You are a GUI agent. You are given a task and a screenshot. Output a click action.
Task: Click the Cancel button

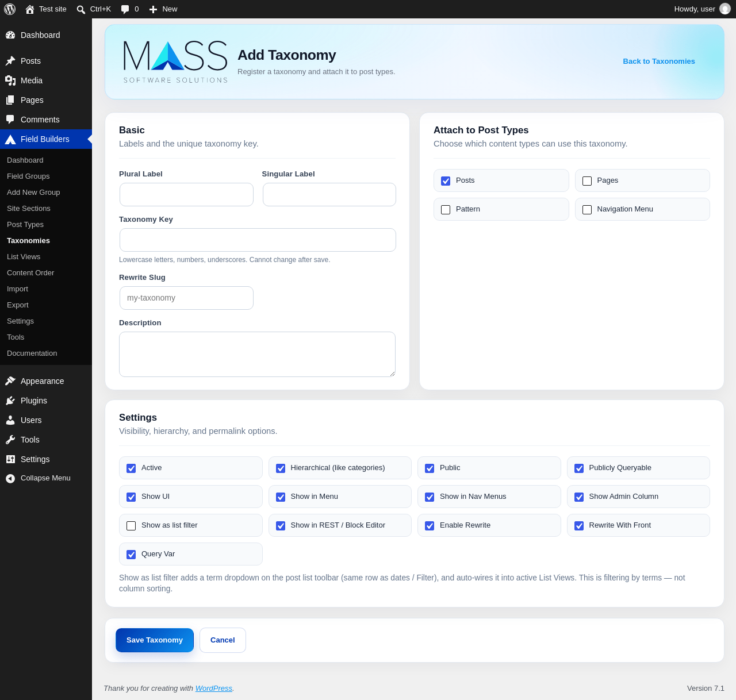[223, 640]
